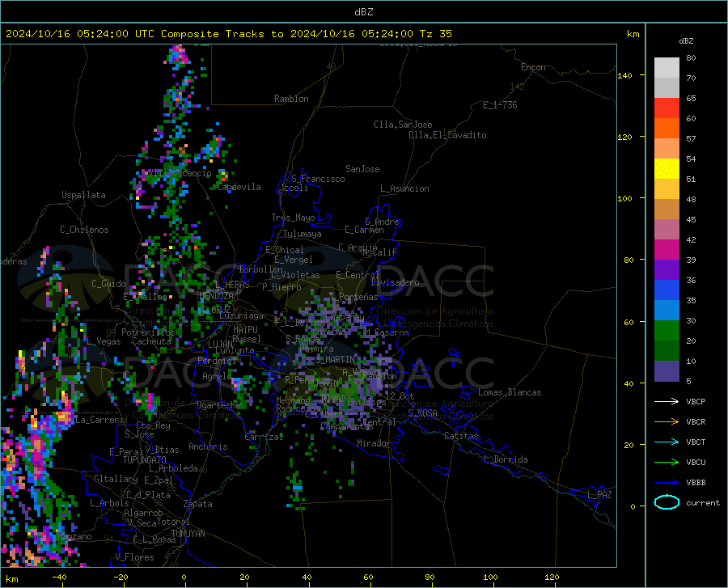This screenshot has height=588, width=728.
Task: Click the Uspallata map label
Action: tap(83, 195)
